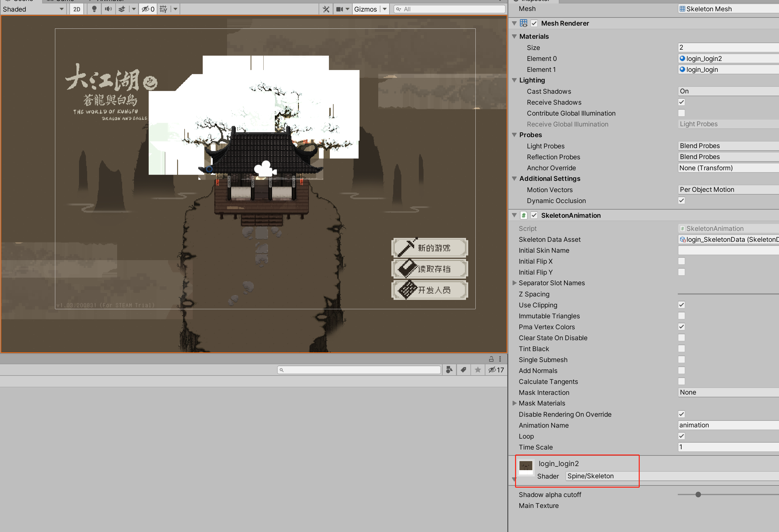Toggle Initial Flip X checkbox

tap(682, 261)
